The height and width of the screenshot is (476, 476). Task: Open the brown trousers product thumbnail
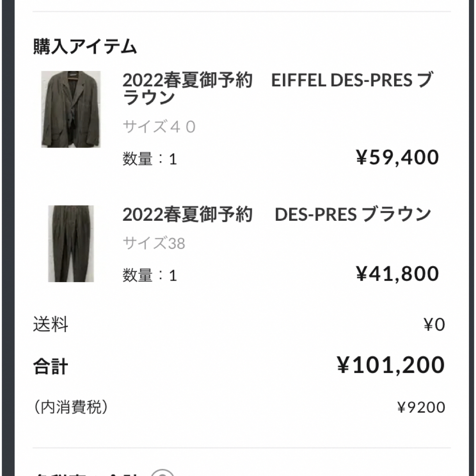coord(71,244)
